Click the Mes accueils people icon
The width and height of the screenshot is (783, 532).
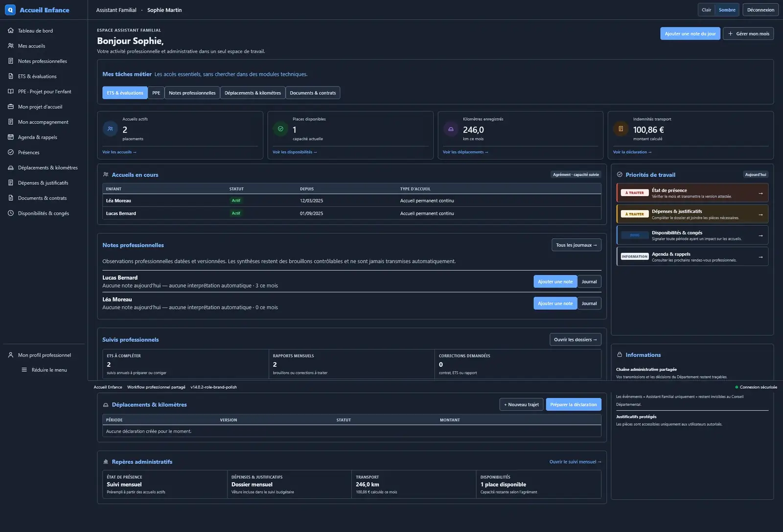pos(11,46)
